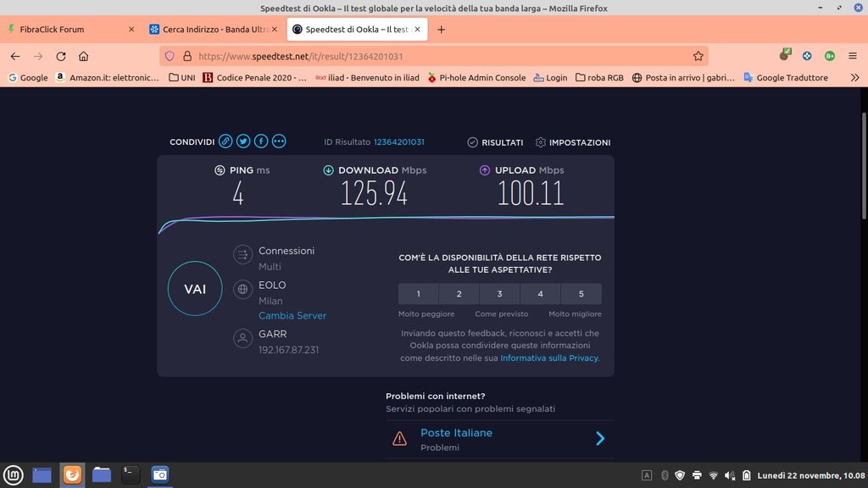Select the Speedtest di Ookla tab

(x=357, y=30)
